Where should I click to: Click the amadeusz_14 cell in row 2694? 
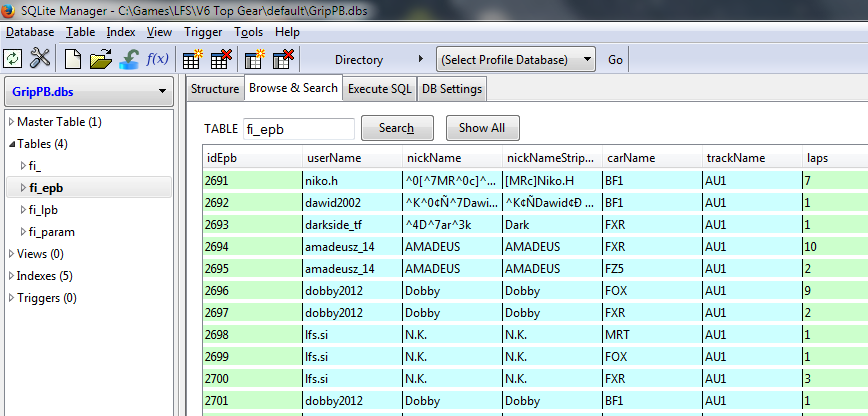tap(353, 246)
